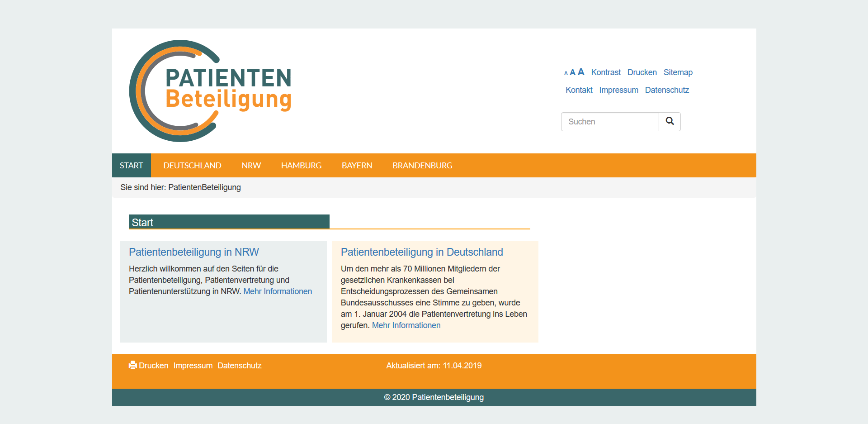Open Patientenbeteiligung in Deutschland heading link
The height and width of the screenshot is (424, 868).
[422, 252]
